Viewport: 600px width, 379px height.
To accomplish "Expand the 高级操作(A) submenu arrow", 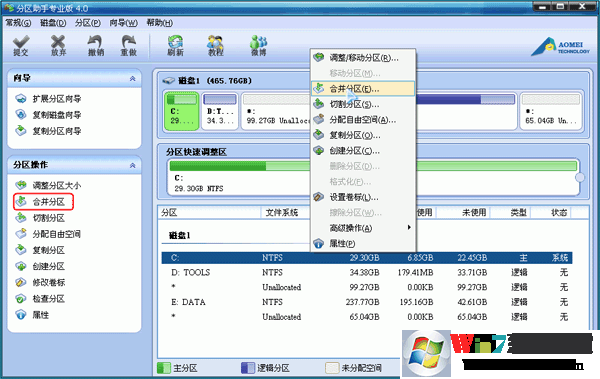I will (x=409, y=227).
